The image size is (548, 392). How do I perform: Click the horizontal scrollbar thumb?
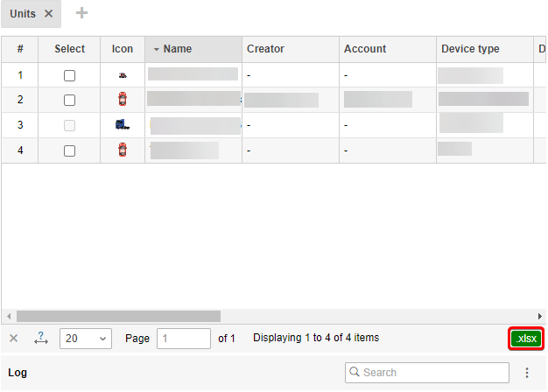pos(118,316)
